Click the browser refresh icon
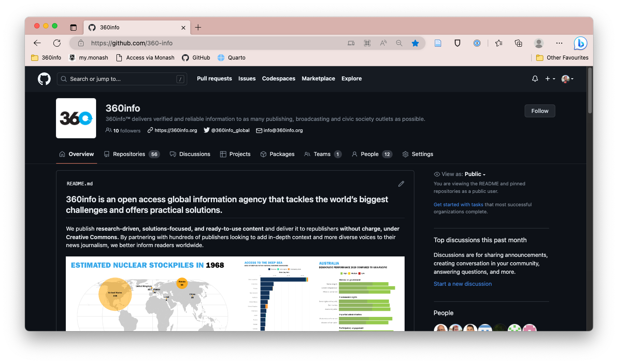The height and width of the screenshot is (364, 618). tap(57, 43)
